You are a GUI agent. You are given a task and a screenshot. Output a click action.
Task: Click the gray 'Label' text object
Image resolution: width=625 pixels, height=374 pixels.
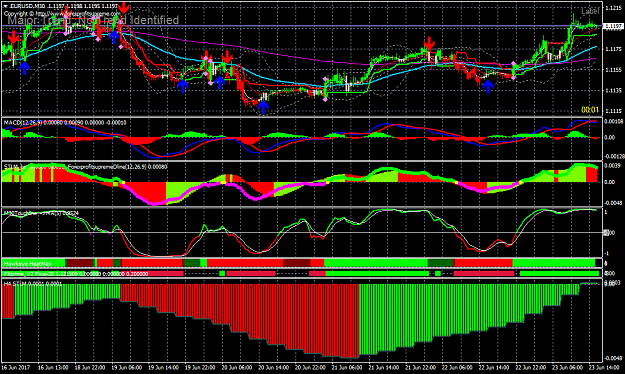click(590, 11)
